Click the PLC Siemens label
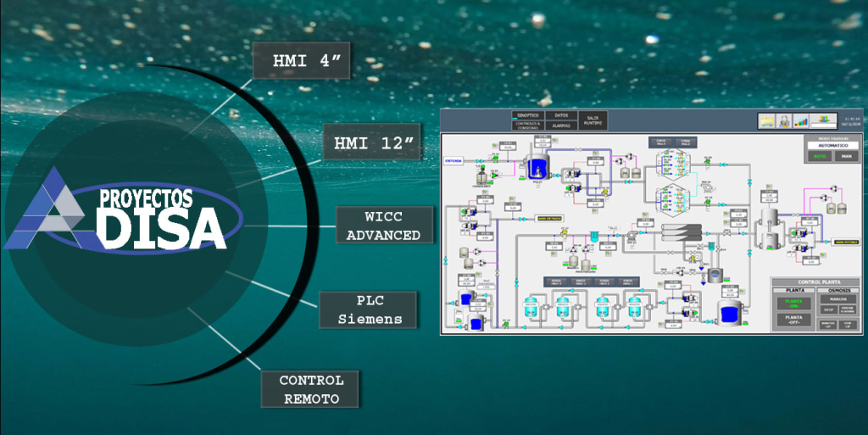The width and height of the screenshot is (868, 435). click(x=368, y=310)
